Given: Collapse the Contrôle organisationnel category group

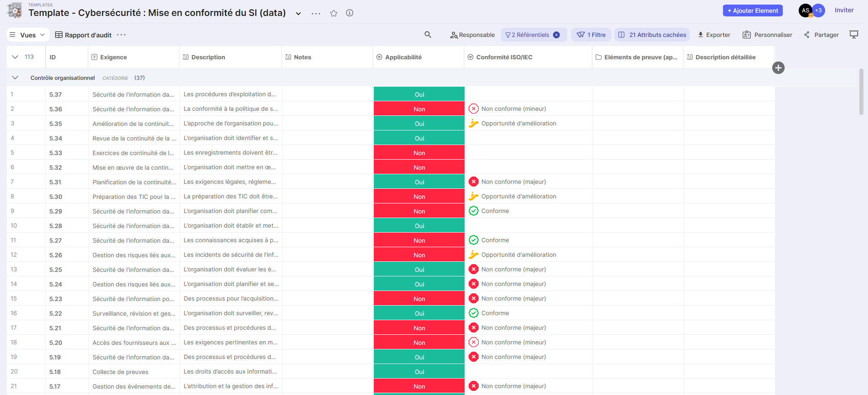Looking at the screenshot, I should pyautogui.click(x=15, y=78).
